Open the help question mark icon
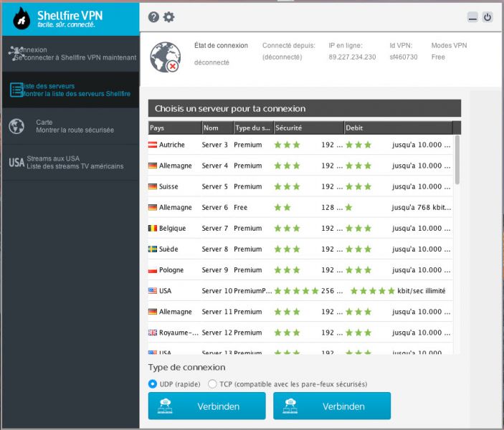The height and width of the screenshot is (430, 504). [x=153, y=17]
